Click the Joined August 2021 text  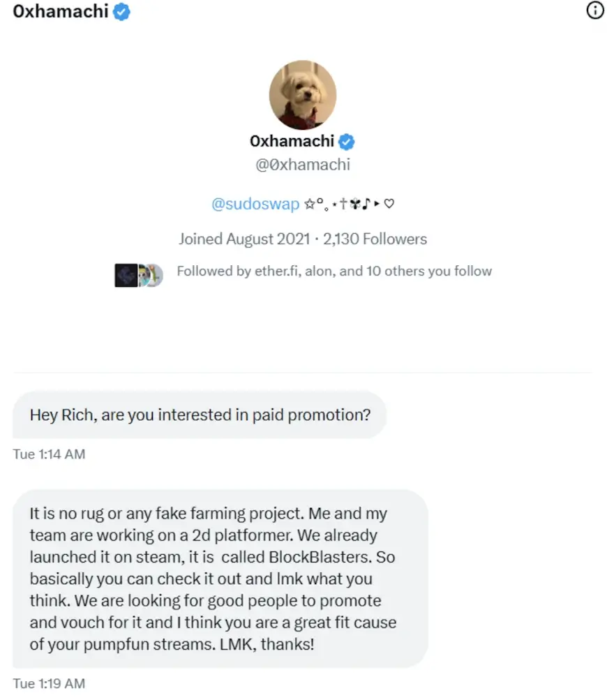(243, 239)
